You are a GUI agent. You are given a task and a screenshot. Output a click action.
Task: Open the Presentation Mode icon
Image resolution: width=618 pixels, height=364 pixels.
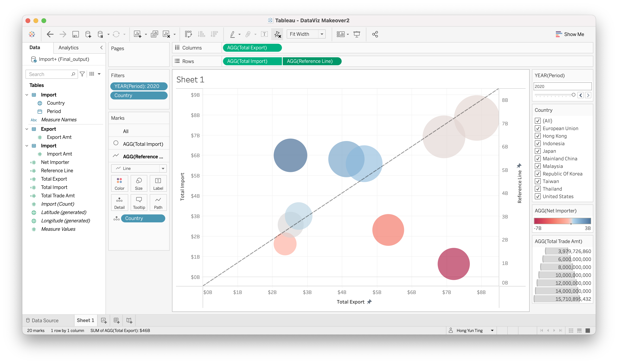[x=357, y=34]
